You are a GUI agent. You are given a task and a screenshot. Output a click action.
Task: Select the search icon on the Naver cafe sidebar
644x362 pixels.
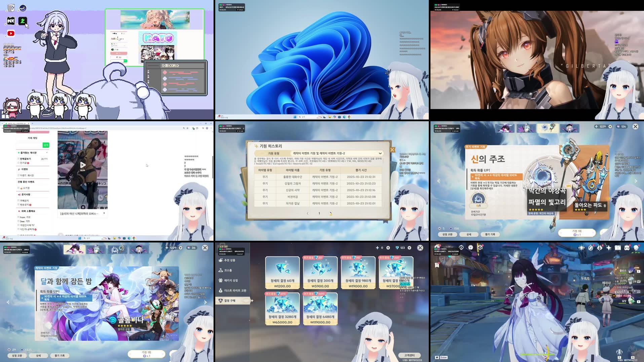click(46, 145)
